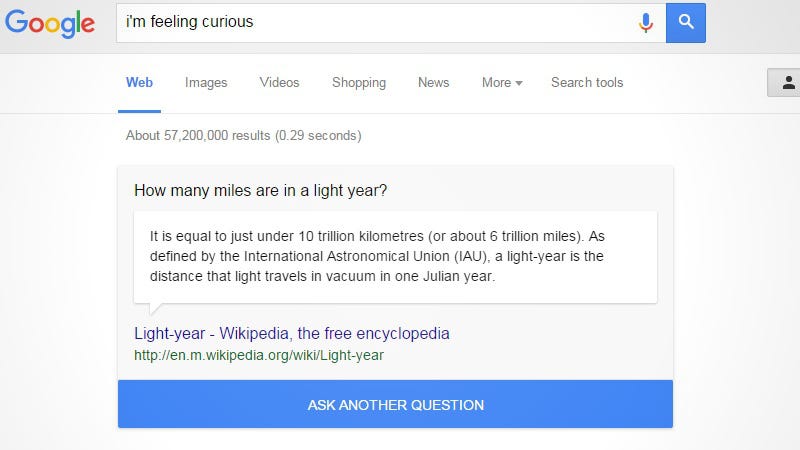Open the Shopping results tab
The height and width of the screenshot is (450, 800).
coord(359,83)
